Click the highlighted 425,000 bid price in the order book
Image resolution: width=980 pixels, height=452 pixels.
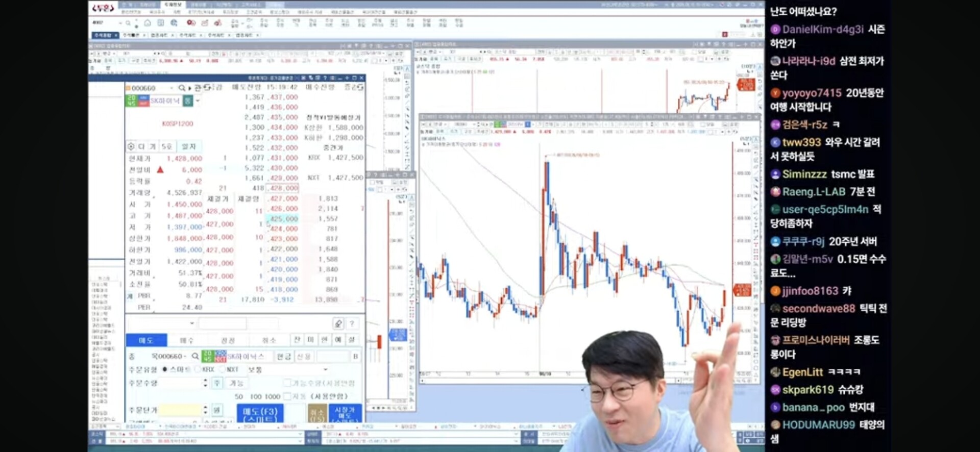pos(282,219)
